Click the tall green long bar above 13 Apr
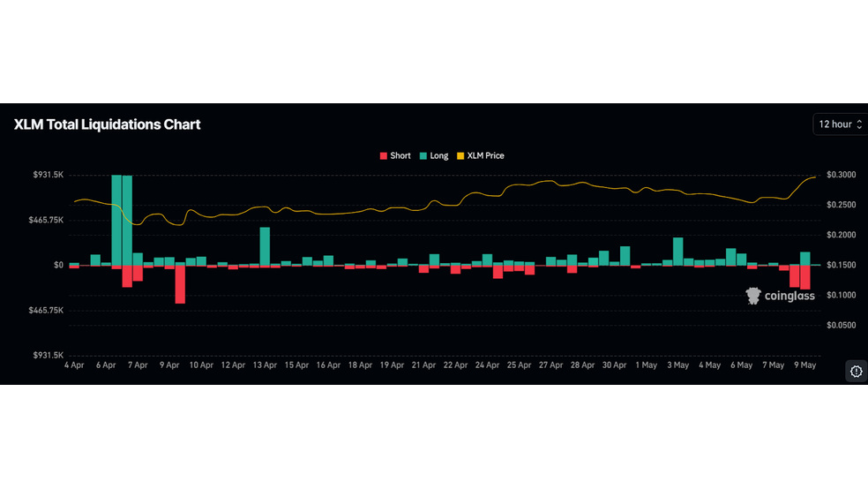The width and height of the screenshot is (868, 489). pyautogui.click(x=265, y=246)
